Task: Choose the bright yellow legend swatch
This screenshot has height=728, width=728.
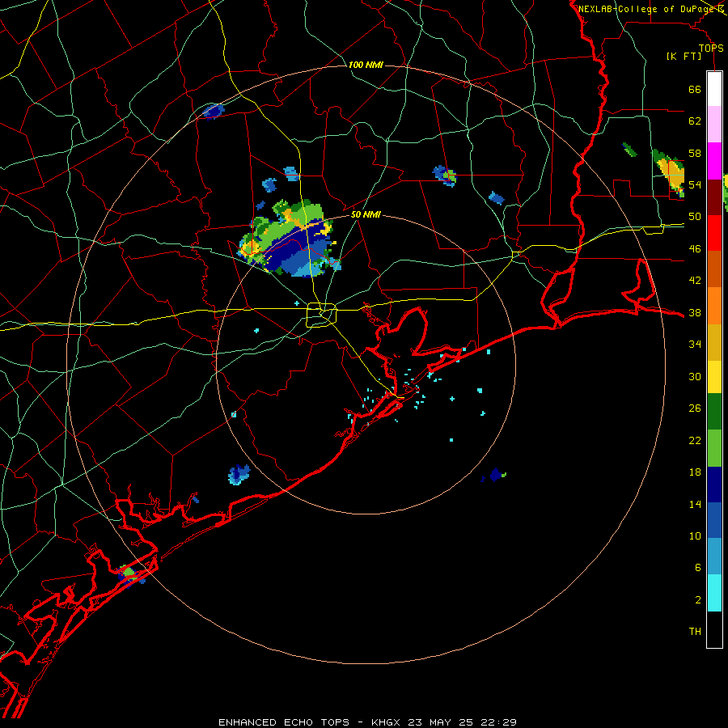Action: 714,377
